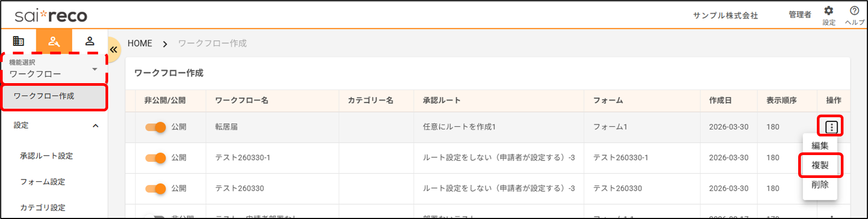Viewport: 868px width, 219px height.
Task: Open 承認ルート設定 in sidebar
Action: (x=46, y=156)
